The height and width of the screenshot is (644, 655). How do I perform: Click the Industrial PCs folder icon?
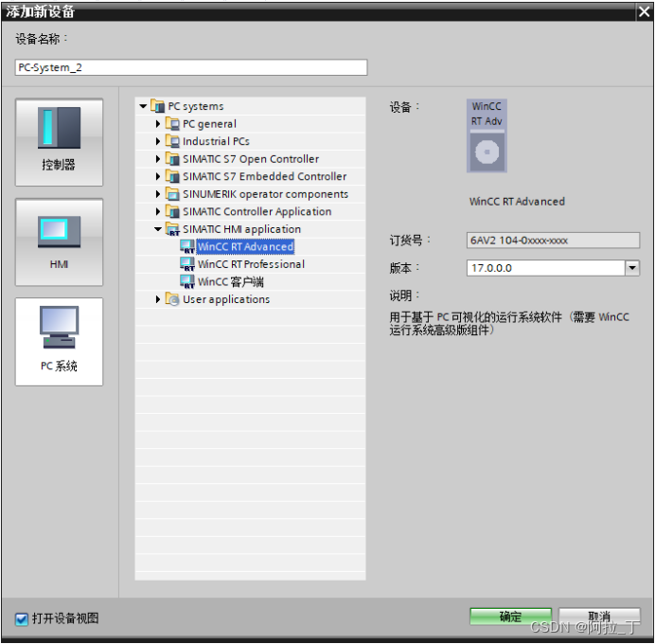click(172, 141)
